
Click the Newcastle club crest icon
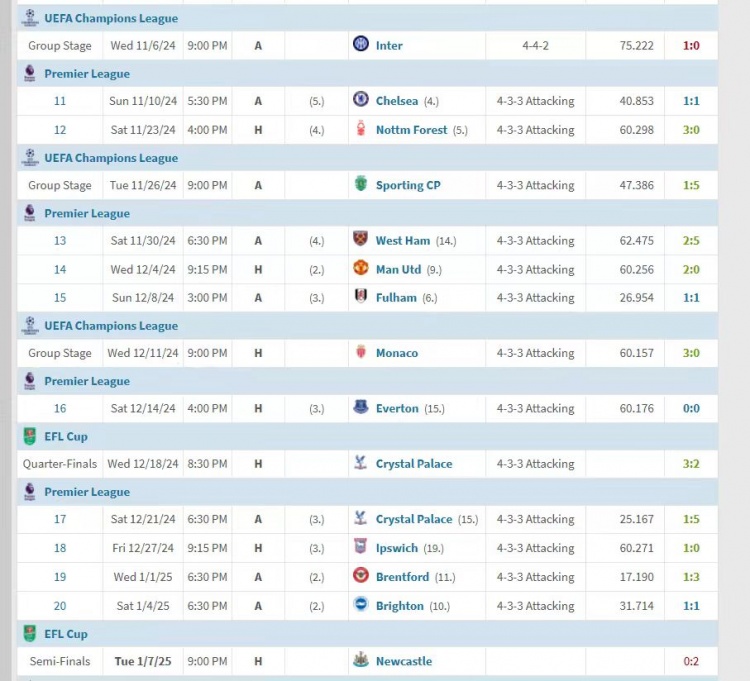click(x=361, y=659)
